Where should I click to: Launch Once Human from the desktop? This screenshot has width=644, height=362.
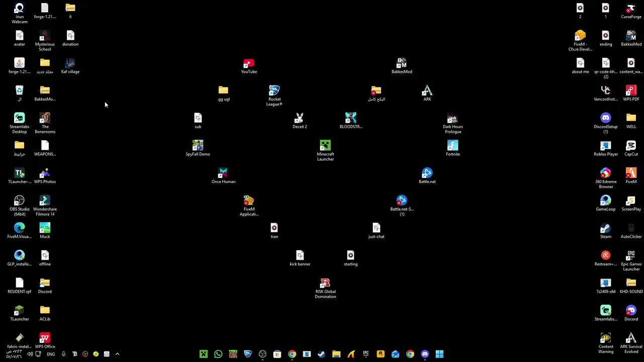[223, 176]
